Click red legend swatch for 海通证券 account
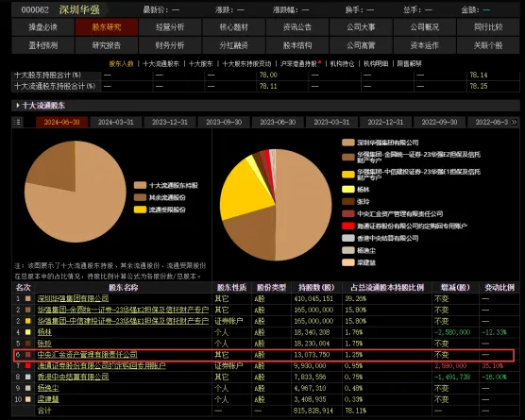The width and height of the screenshot is (525, 420). pyautogui.click(x=348, y=226)
